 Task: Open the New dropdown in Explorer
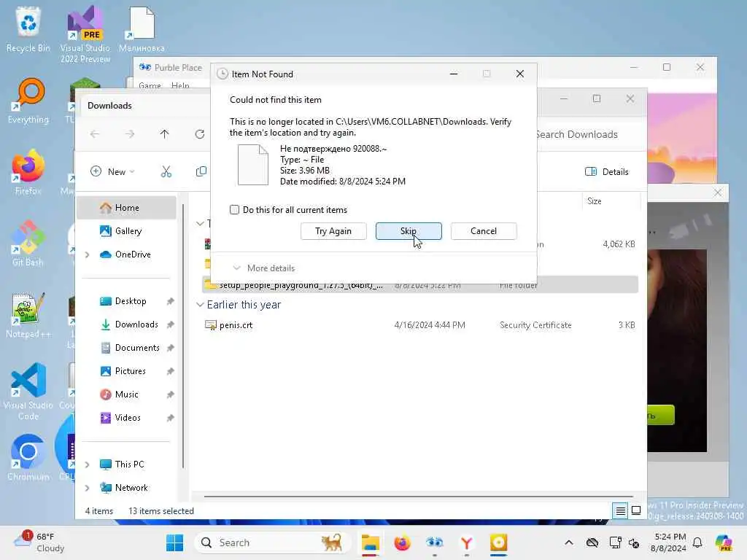click(x=112, y=171)
